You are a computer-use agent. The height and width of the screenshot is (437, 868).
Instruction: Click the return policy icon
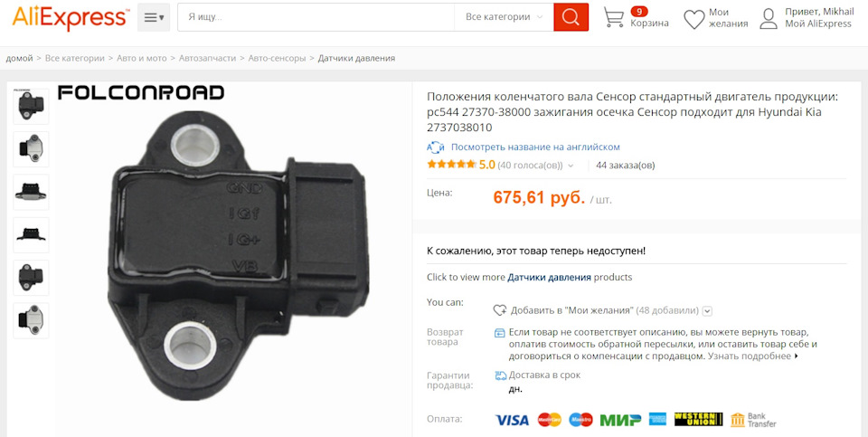pyautogui.click(x=499, y=333)
